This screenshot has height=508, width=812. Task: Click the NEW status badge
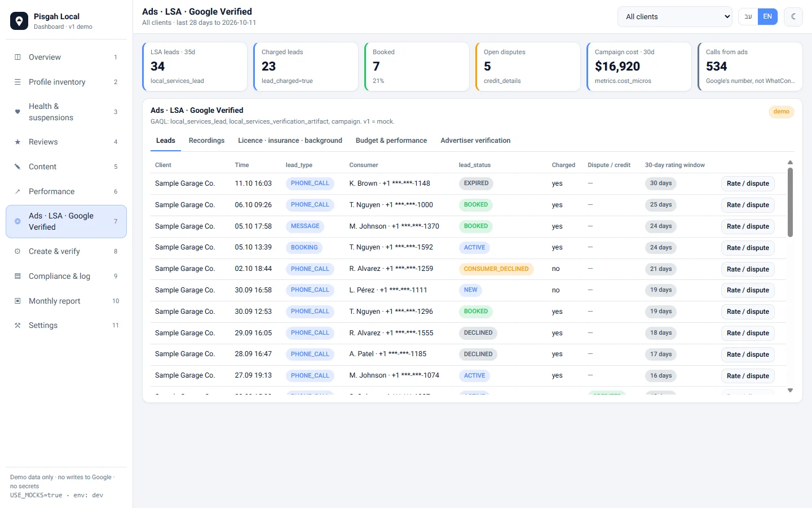470,290
